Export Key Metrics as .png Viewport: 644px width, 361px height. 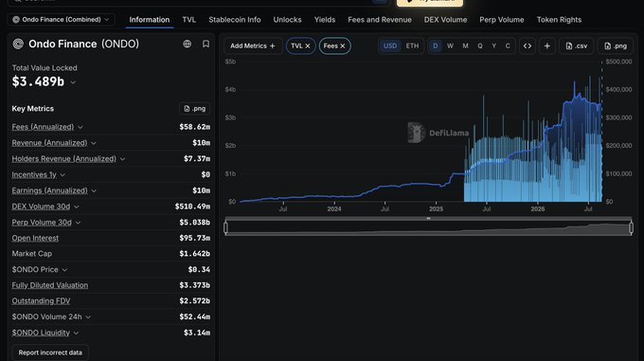pyautogui.click(x=195, y=108)
